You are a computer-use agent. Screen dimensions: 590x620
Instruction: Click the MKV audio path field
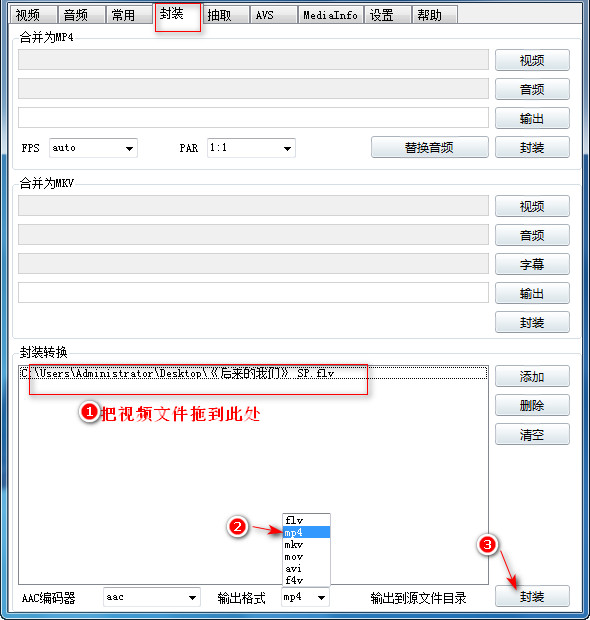tap(253, 234)
